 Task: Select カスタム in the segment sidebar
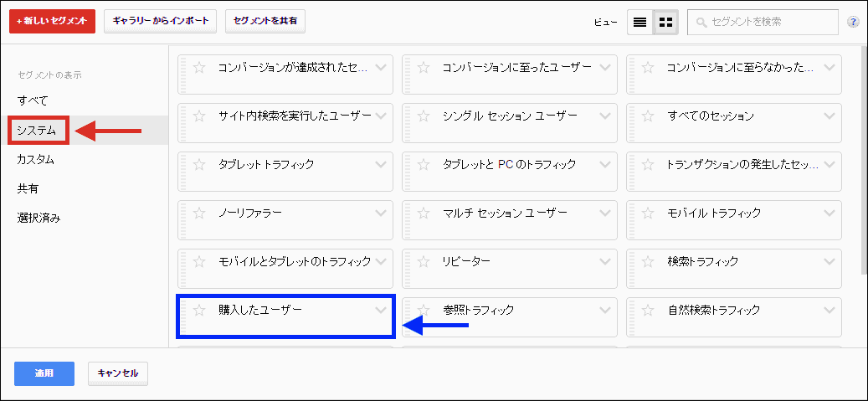click(36, 159)
